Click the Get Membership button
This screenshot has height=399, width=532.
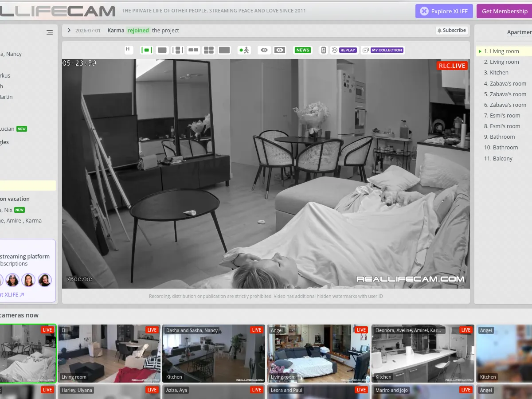tap(505, 11)
